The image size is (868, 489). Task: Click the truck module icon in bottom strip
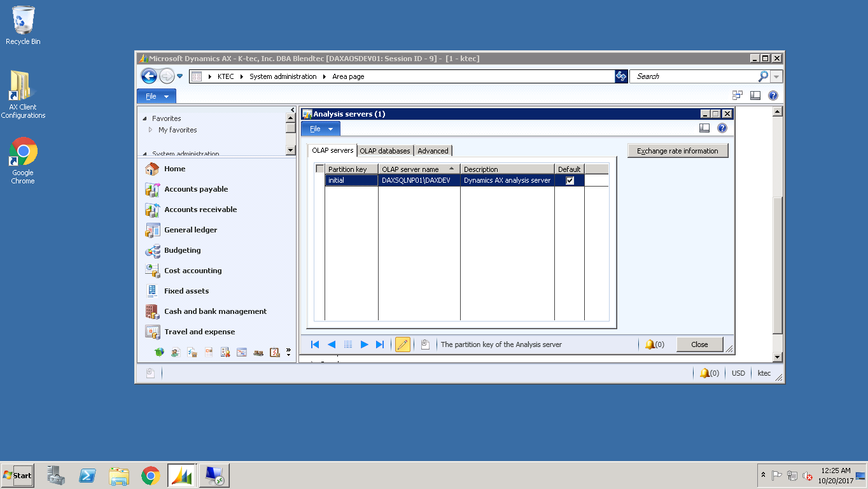(258, 352)
